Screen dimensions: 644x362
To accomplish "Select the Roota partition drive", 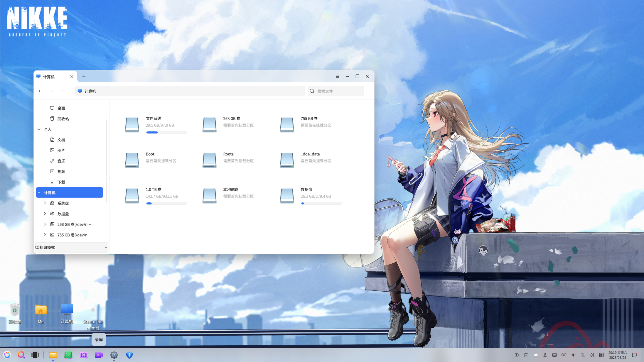I will 209,160.
